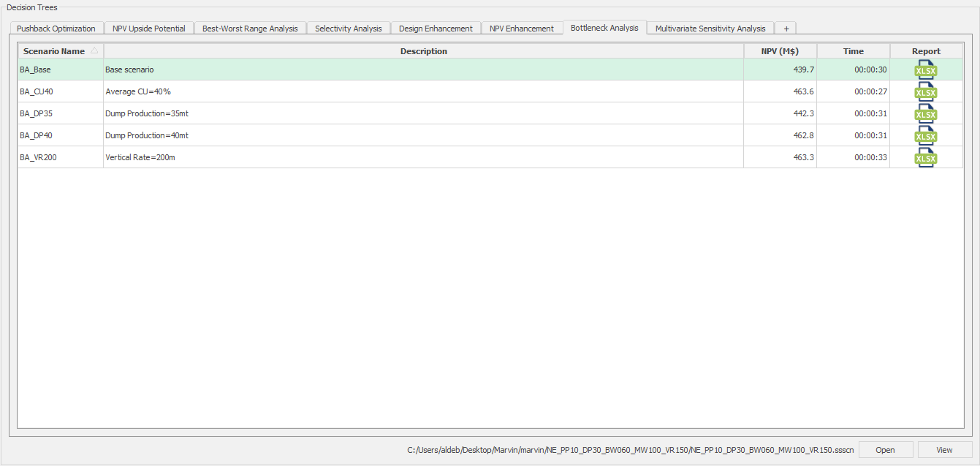Open XLSX report for BA_DP35 scenario

[926, 113]
